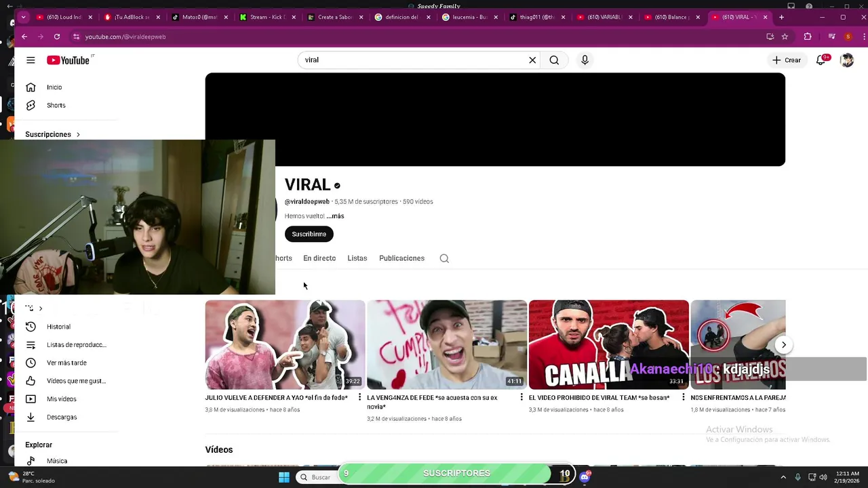Close the current VIRAL browser tab
The height and width of the screenshot is (488, 868).
tap(766, 17)
